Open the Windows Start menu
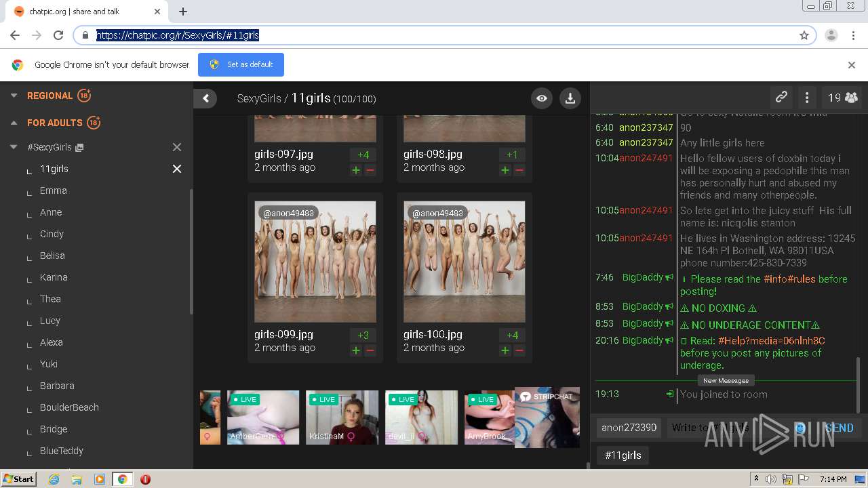The image size is (868, 488). point(18,479)
